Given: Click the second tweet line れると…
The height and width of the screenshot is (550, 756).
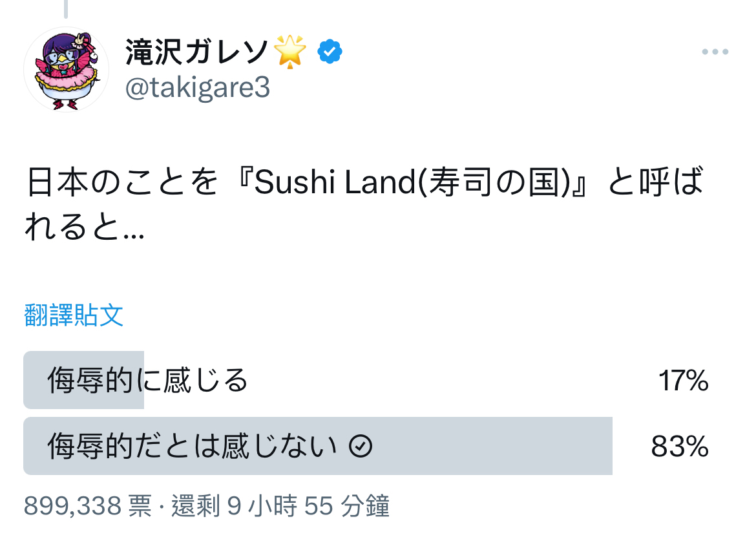Looking at the screenshot, I should (85, 227).
